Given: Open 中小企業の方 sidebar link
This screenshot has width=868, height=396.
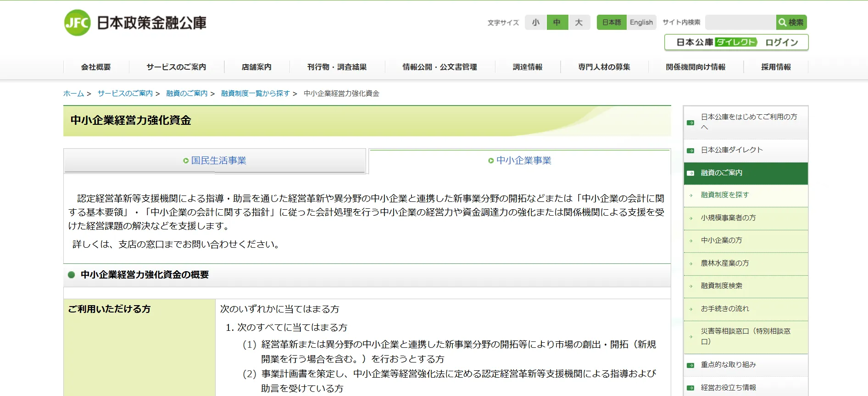Looking at the screenshot, I should (x=746, y=241).
